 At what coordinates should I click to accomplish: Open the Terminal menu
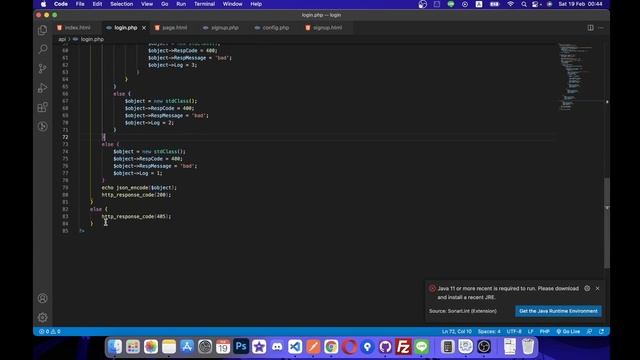[204, 4]
